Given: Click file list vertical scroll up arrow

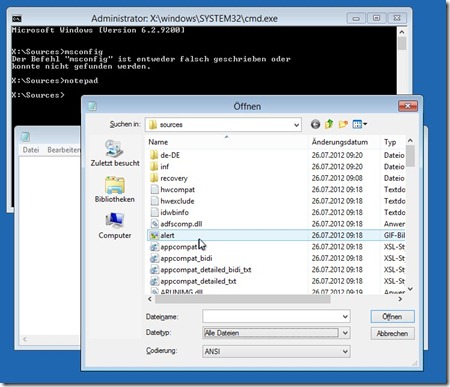Looking at the screenshot, I should click(x=410, y=141).
